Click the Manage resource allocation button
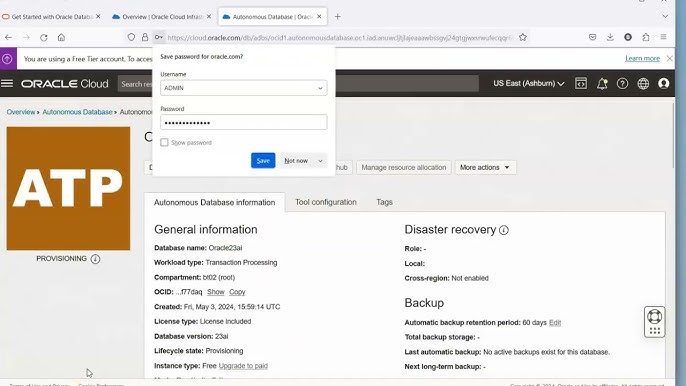The height and width of the screenshot is (386, 686). pyautogui.click(x=403, y=167)
